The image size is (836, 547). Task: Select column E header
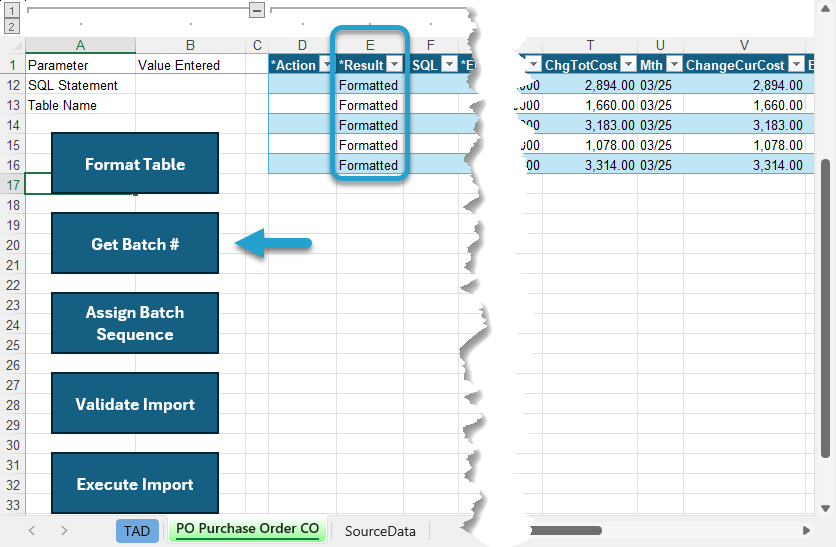coord(370,45)
